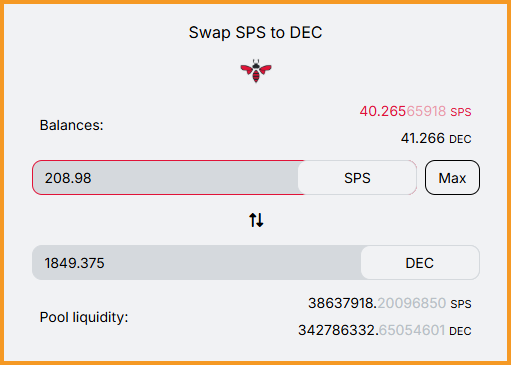Swap direction with the up-down arrows icon
511x365 pixels.
click(256, 220)
